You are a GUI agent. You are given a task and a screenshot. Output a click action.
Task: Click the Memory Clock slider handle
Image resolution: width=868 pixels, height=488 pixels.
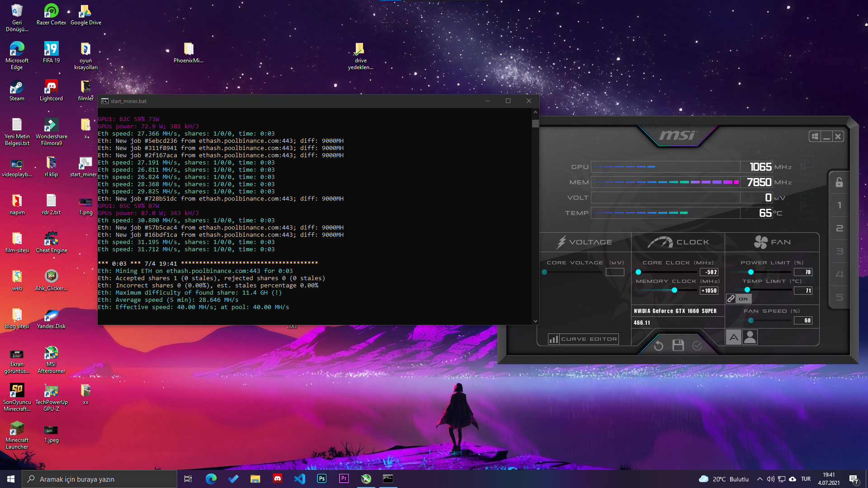pyautogui.click(x=675, y=290)
